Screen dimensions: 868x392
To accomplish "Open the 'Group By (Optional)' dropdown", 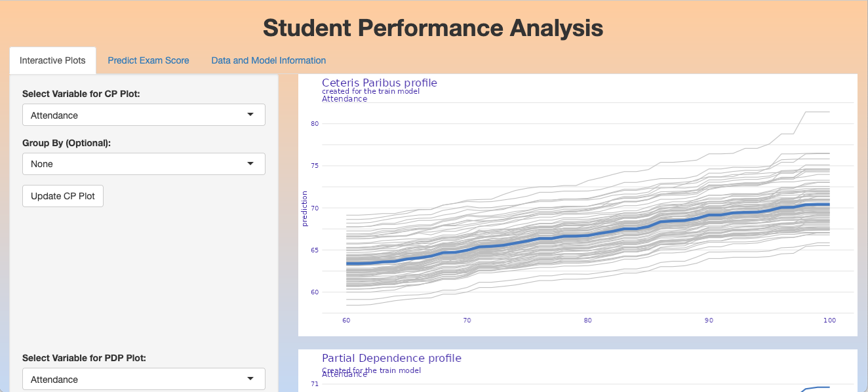I will coord(144,163).
